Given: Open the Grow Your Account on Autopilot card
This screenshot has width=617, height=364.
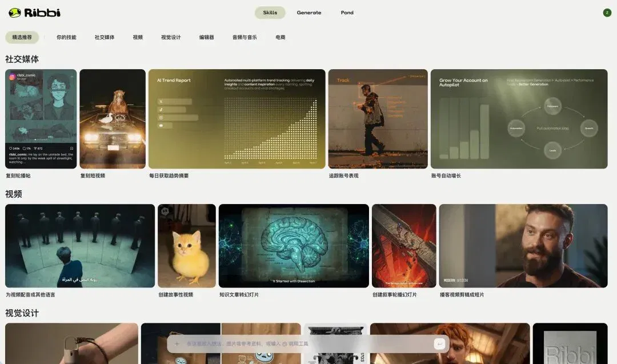Looking at the screenshot, I should tap(519, 119).
